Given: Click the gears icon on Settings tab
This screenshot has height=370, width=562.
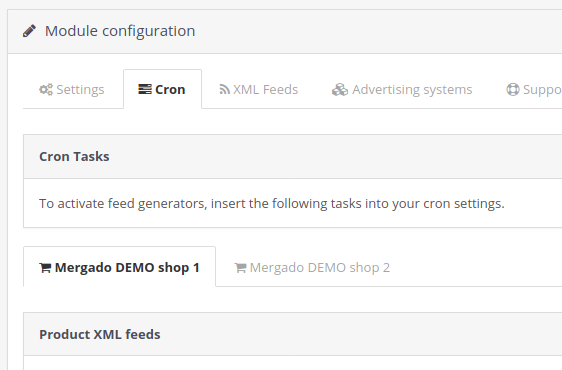Looking at the screenshot, I should 46,89.
